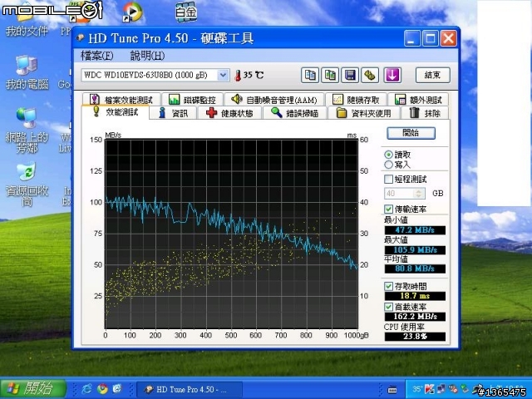Open the 白金 desktop icon
The height and width of the screenshot is (399, 532).
tap(186, 12)
